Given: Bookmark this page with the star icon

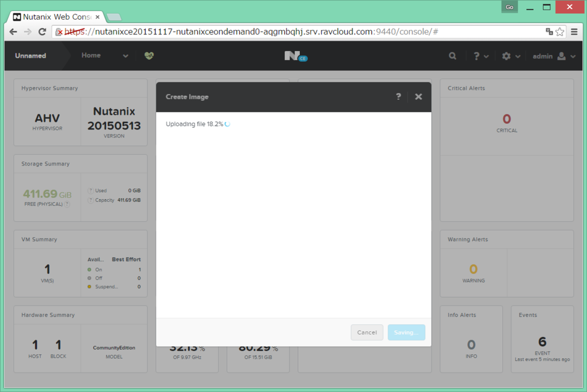Looking at the screenshot, I should (560, 32).
